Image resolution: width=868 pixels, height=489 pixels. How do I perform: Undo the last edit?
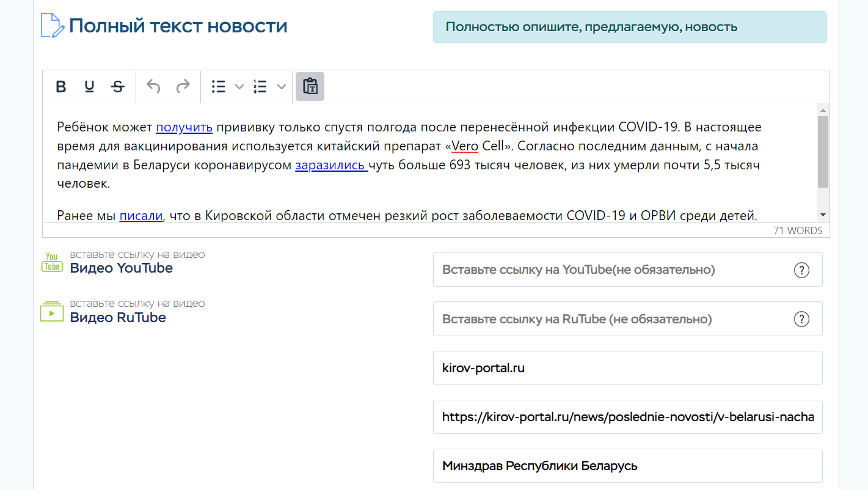154,87
